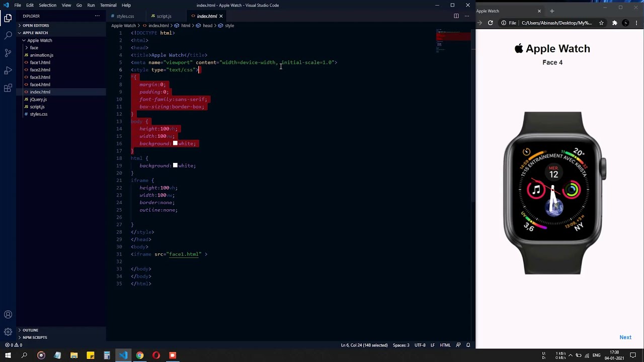Follow the face1.html link in code
Viewport: 644px width, 362px height.
184,254
